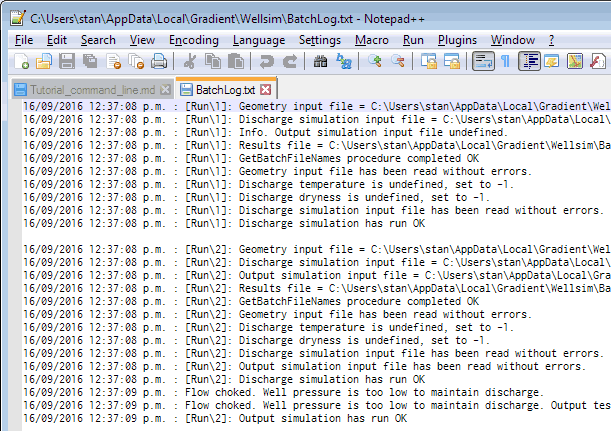Click the Close document toolbar icon
The image size is (611, 431).
pyautogui.click(x=113, y=61)
